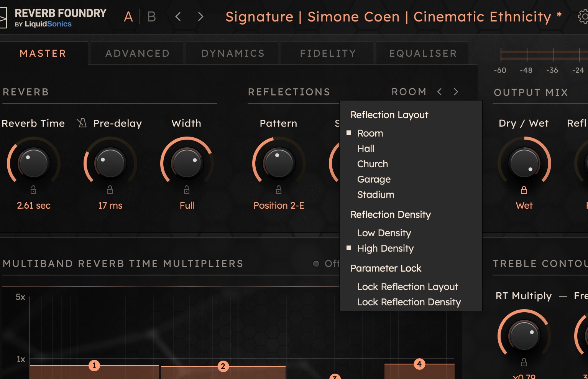Switch to the ADVANCED tab
This screenshot has width=588, height=379.
pos(138,53)
